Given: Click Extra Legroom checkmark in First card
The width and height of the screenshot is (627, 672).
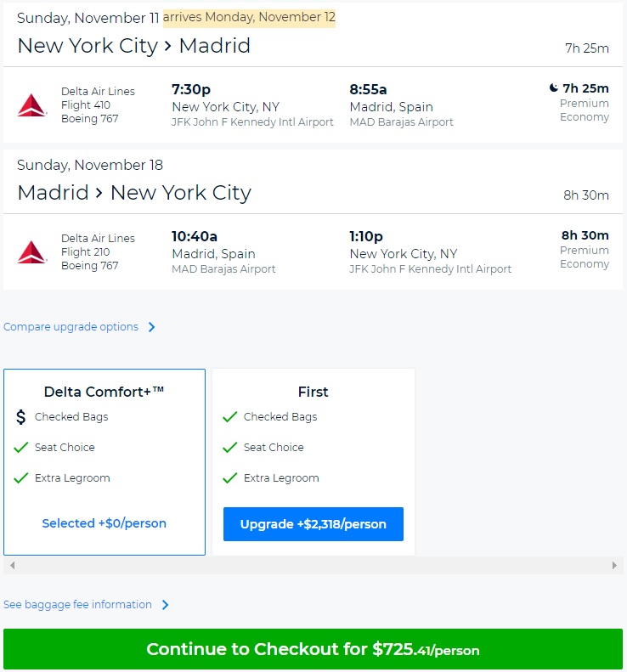Looking at the screenshot, I should tap(229, 478).
